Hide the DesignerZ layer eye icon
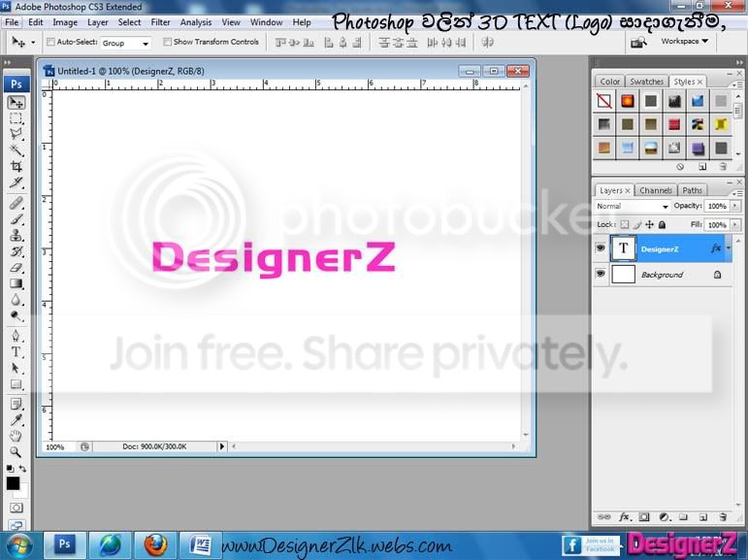 tap(601, 248)
